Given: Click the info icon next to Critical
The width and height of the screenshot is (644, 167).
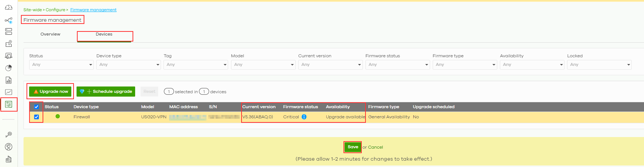Looking at the screenshot, I should click(x=304, y=117).
